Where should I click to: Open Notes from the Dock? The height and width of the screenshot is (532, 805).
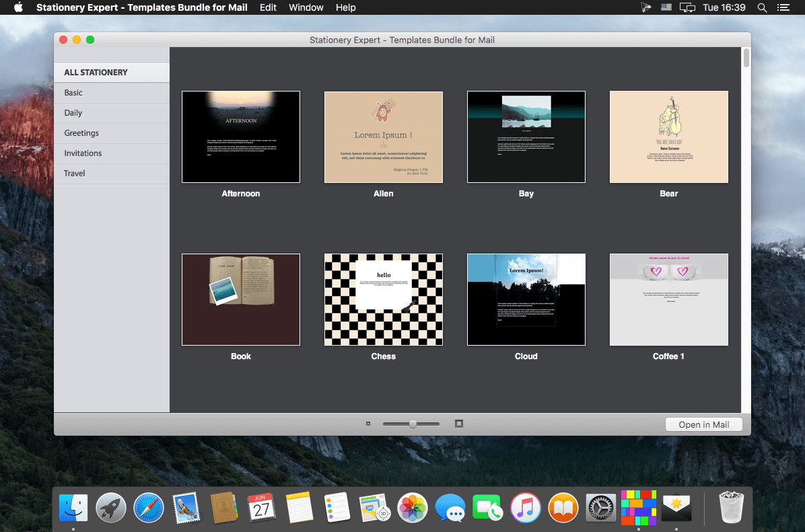tap(300, 508)
